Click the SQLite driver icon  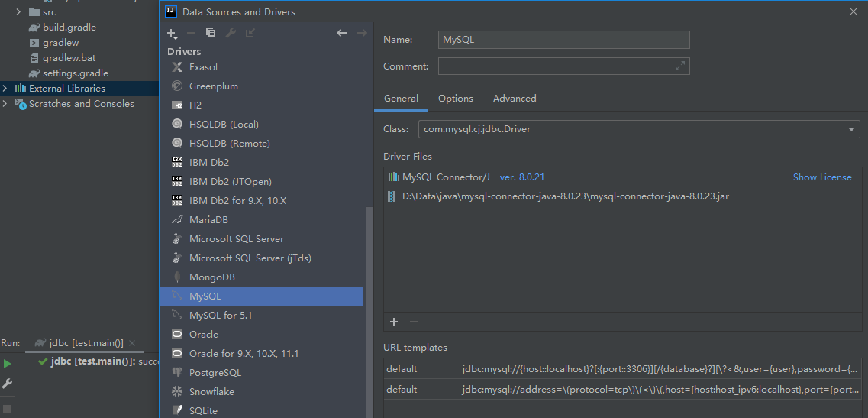[177, 410]
